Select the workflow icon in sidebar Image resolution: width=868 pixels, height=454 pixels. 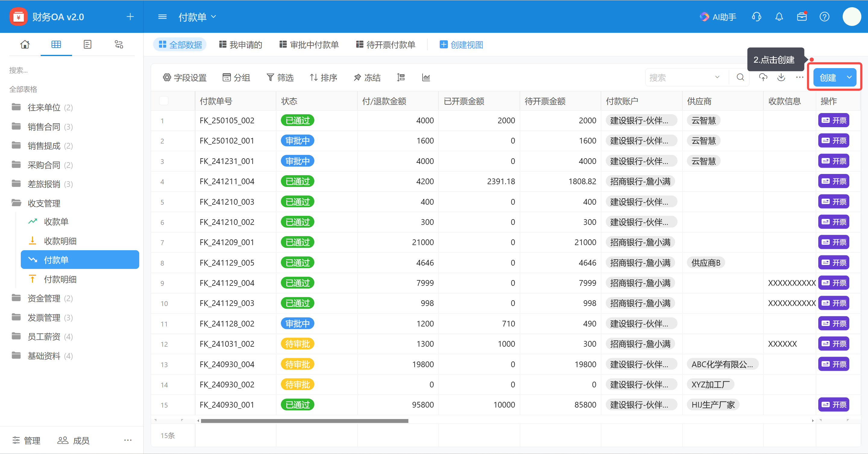119,45
